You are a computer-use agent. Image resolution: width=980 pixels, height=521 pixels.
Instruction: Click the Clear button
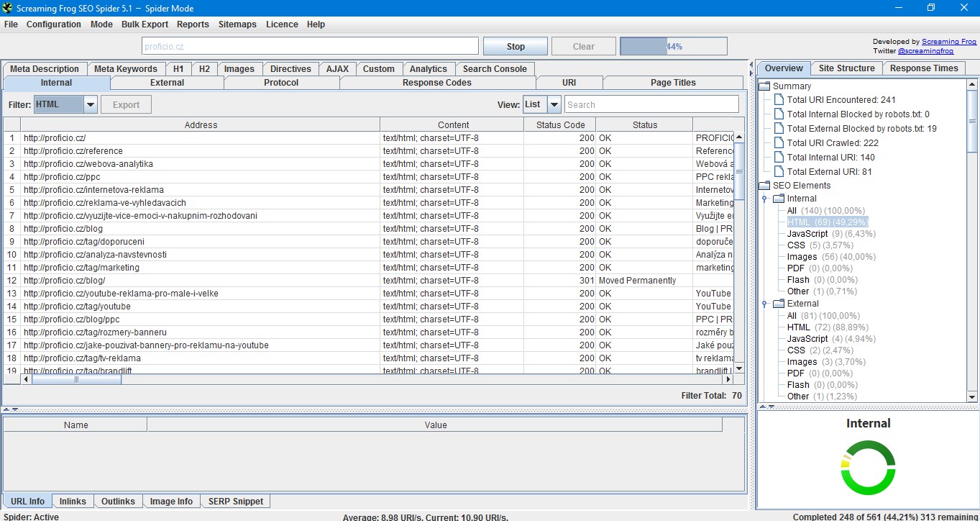pyautogui.click(x=584, y=46)
